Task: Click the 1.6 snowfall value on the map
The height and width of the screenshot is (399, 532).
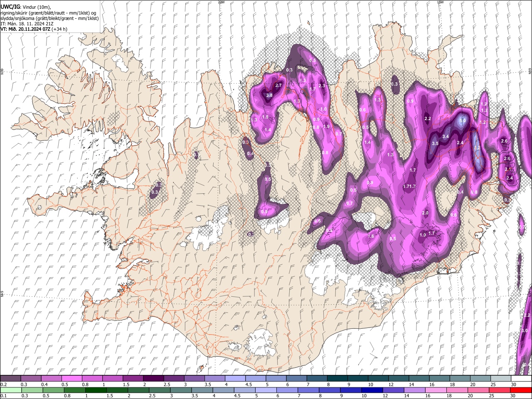Action: (371, 236)
